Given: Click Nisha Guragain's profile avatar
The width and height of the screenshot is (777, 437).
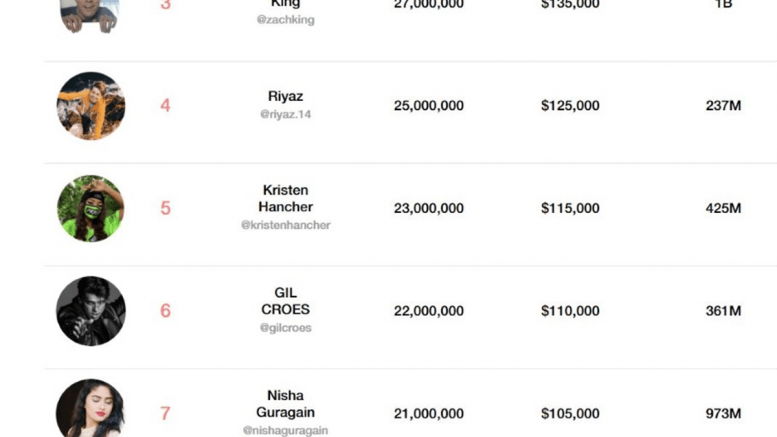Looking at the screenshot, I should point(91,409).
